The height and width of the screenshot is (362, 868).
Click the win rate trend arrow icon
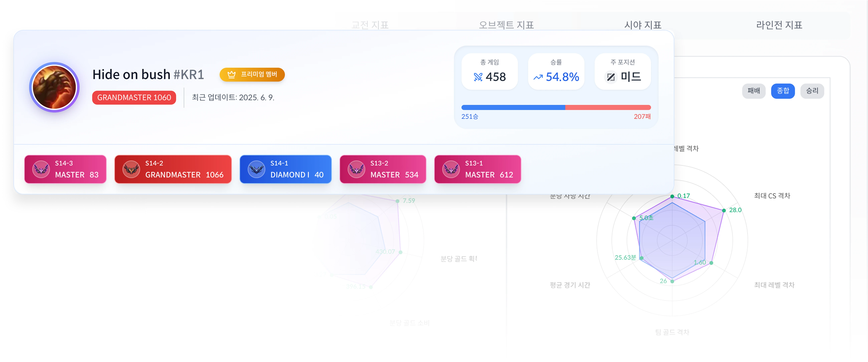538,77
